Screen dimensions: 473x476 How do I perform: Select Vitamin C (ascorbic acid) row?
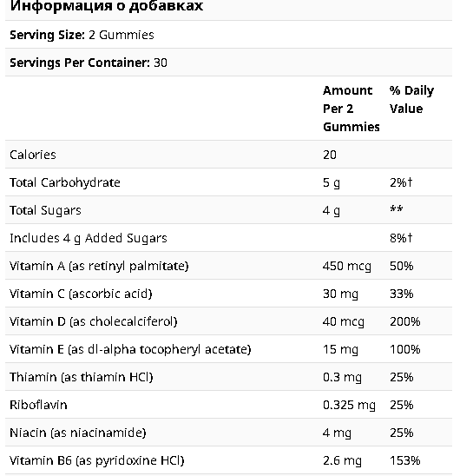pos(228,294)
